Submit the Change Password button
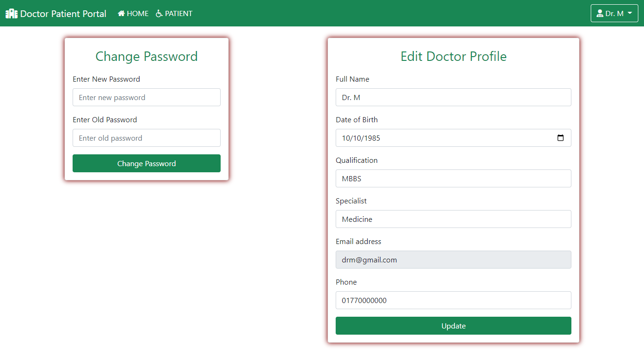The height and width of the screenshot is (354, 644). [x=147, y=163]
